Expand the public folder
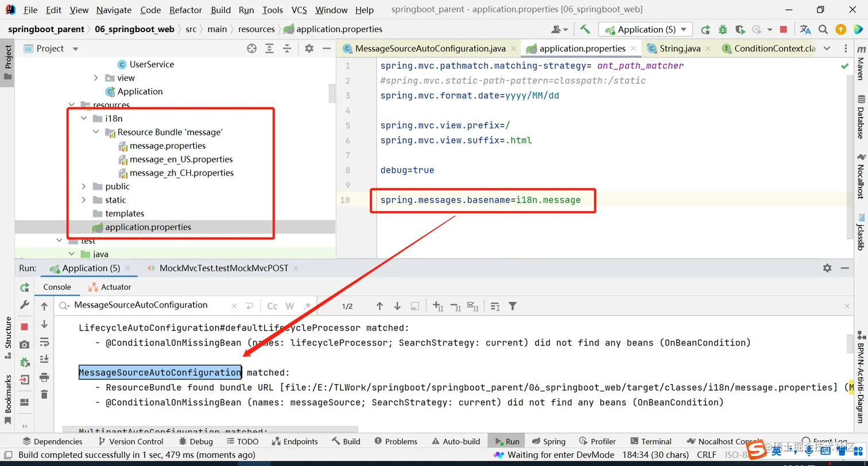The width and height of the screenshot is (868, 466). (x=84, y=187)
